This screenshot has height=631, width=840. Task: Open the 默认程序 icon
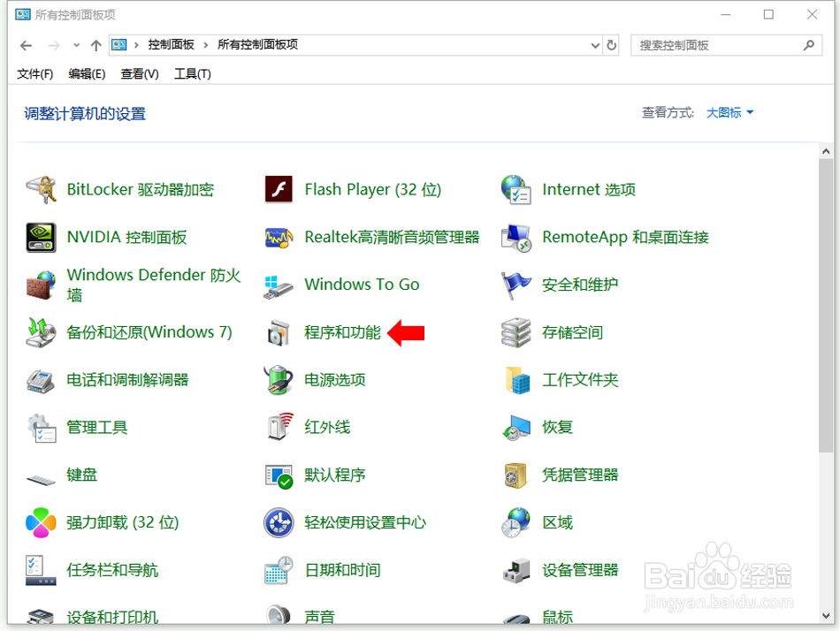pyautogui.click(x=279, y=476)
